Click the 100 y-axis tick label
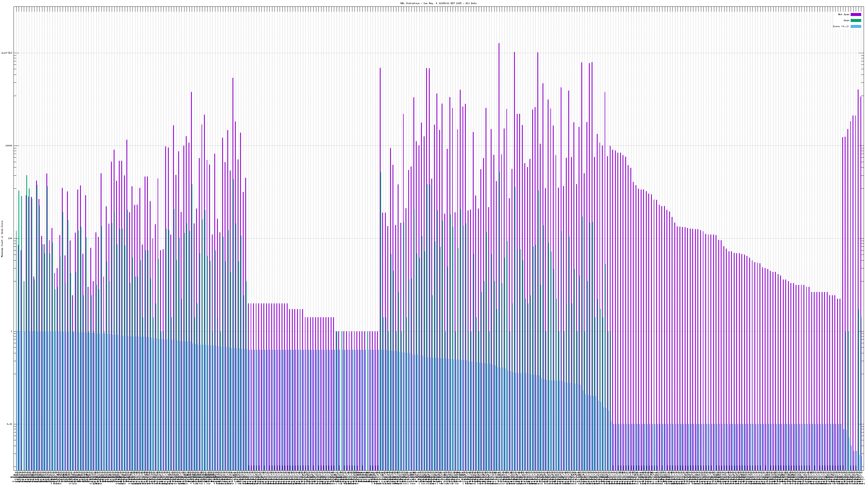 9,239
